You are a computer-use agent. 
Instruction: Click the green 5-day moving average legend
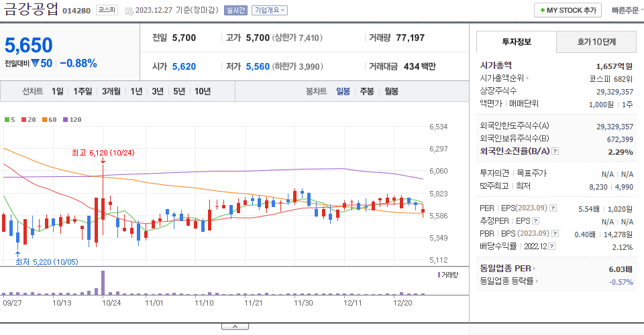(9, 120)
